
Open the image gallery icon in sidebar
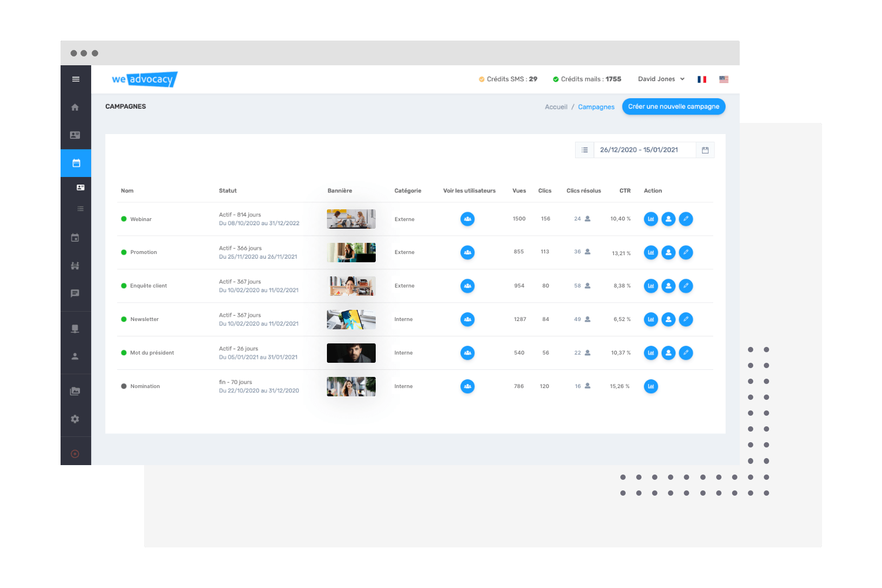[75, 392]
